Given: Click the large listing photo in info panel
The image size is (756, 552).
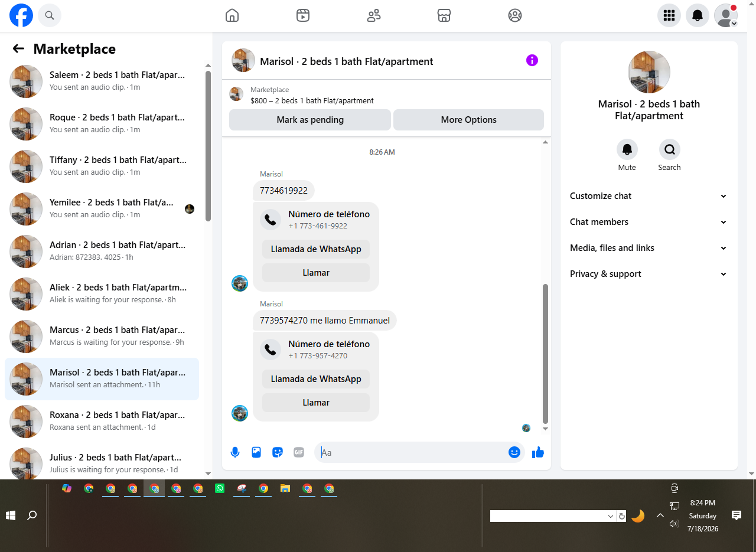Looking at the screenshot, I should click(x=649, y=72).
